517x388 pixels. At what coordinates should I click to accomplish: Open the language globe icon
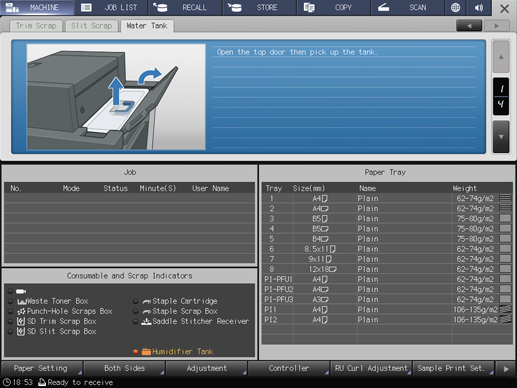455,8
